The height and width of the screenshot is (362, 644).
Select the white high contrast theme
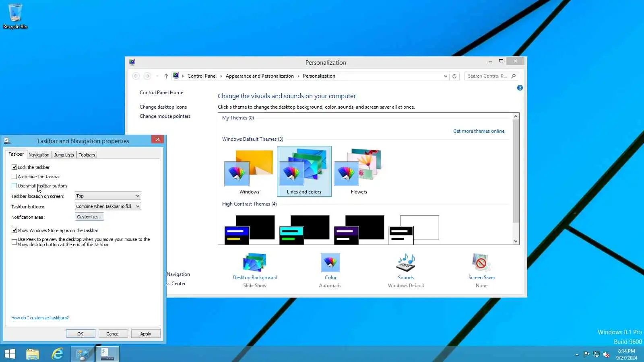click(x=413, y=229)
